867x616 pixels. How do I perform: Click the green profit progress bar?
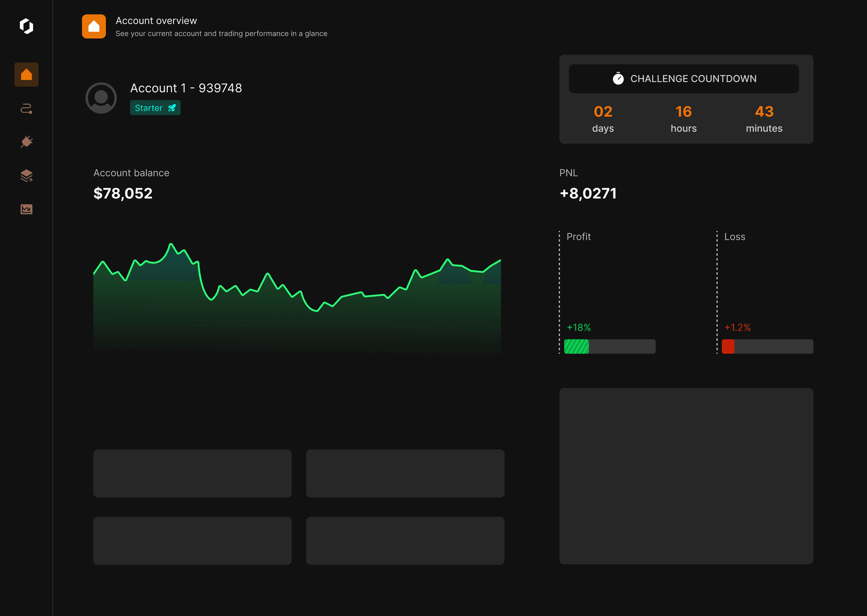610,346
